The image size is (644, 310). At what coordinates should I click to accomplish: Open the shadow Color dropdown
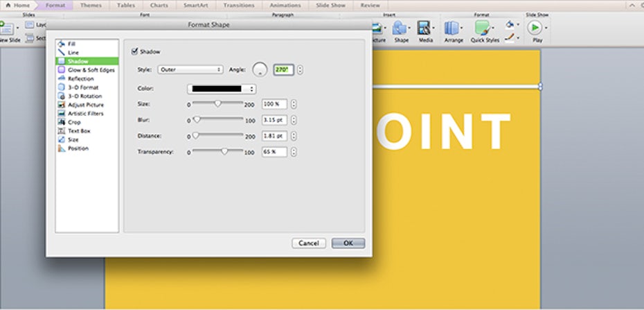pyautogui.click(x=222, y=89)
